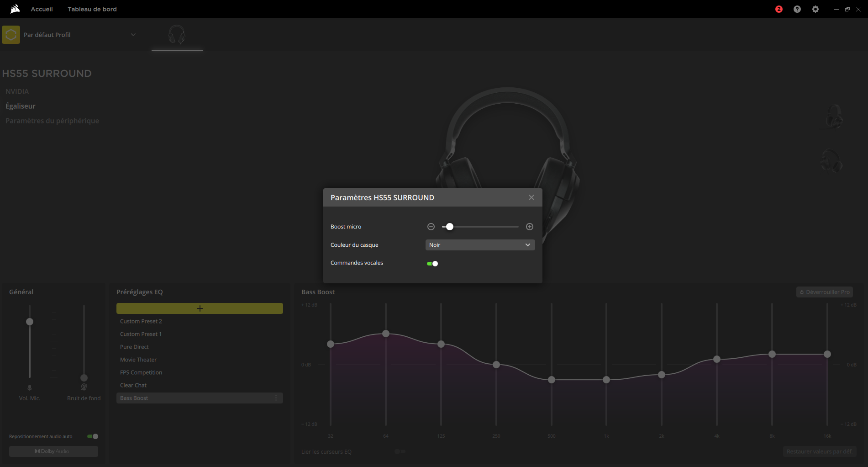The image size is (868, 467).
Task: Toggle Lier les curseurs EQ switch
Action: point(400,451)
